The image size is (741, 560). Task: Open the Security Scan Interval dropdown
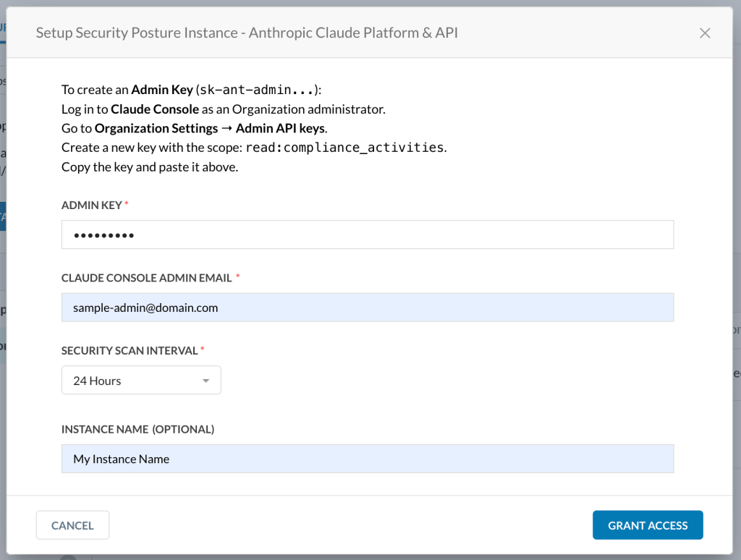coord(141,380)
